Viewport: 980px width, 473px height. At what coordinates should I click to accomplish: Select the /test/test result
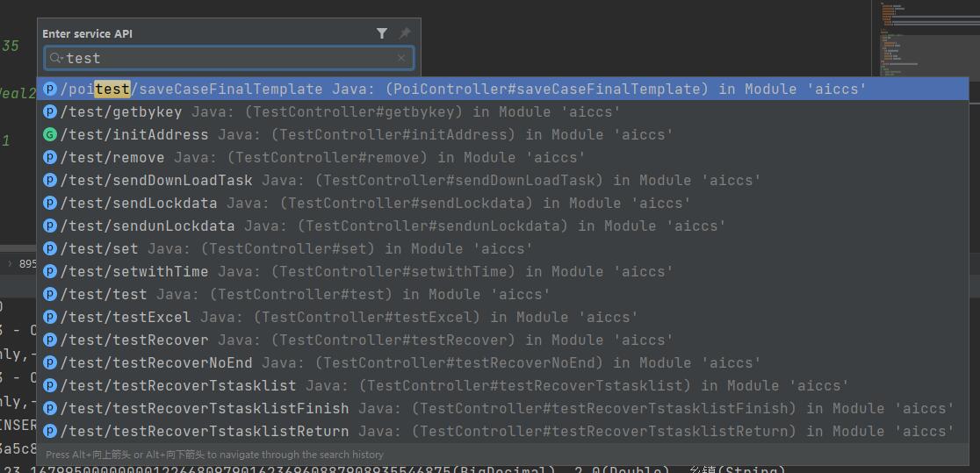502,294
